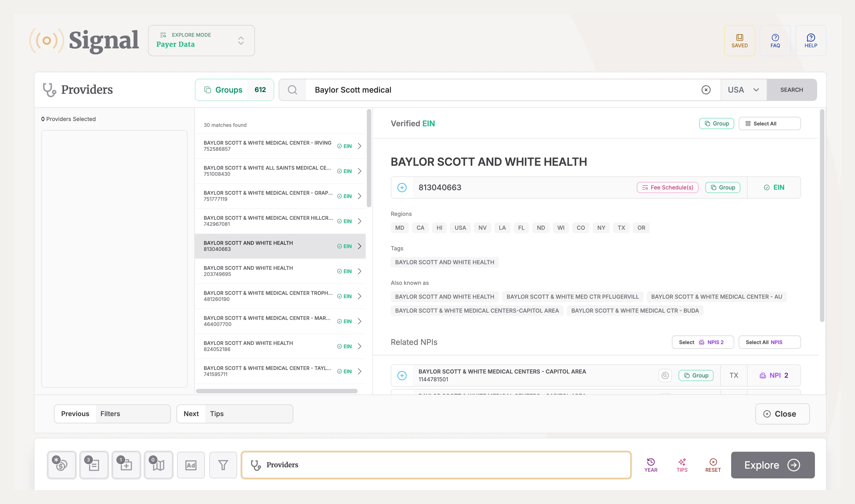
Task: Click the Fee Schedule(s) link for 813040663
Action: click(x=667, y=187)
